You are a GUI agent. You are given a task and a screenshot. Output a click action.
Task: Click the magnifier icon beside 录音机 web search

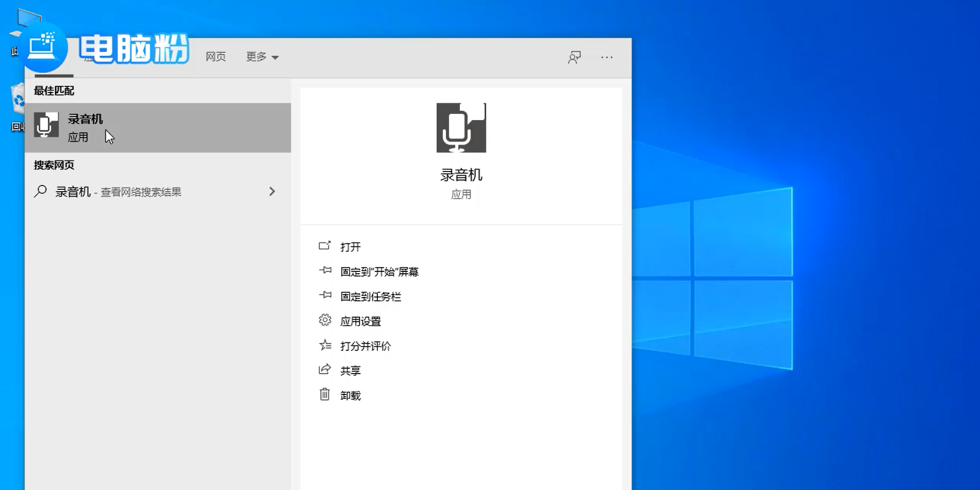click(x=40, y=191)
